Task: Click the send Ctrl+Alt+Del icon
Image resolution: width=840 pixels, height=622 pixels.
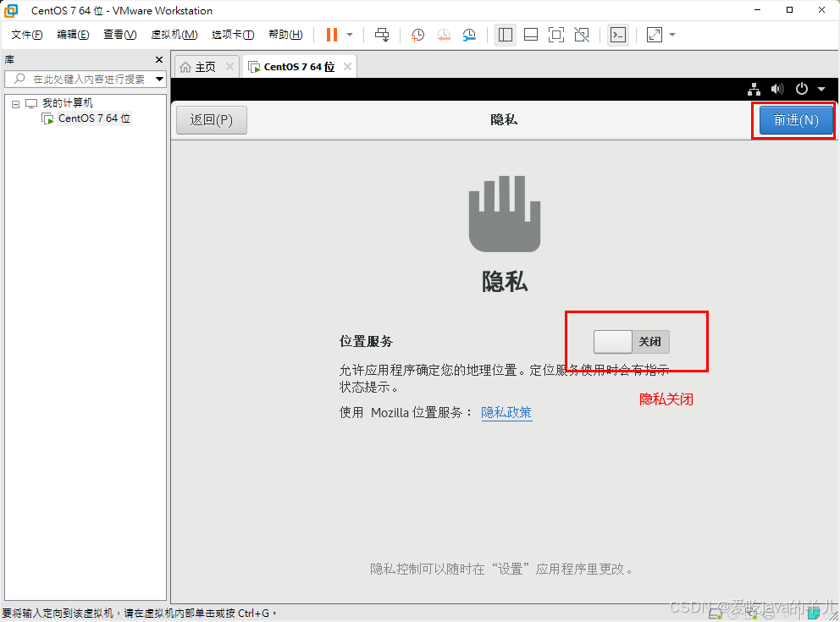Action: (382, 35)
